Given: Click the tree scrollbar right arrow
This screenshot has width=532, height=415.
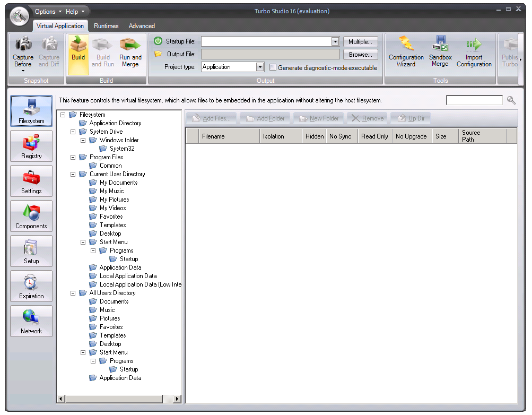Looking at the screenshot, I should 177,399.
